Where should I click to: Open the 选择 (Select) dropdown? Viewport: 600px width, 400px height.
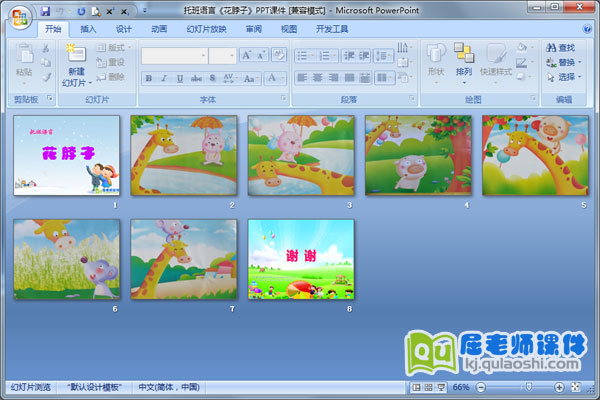point(563,77)
